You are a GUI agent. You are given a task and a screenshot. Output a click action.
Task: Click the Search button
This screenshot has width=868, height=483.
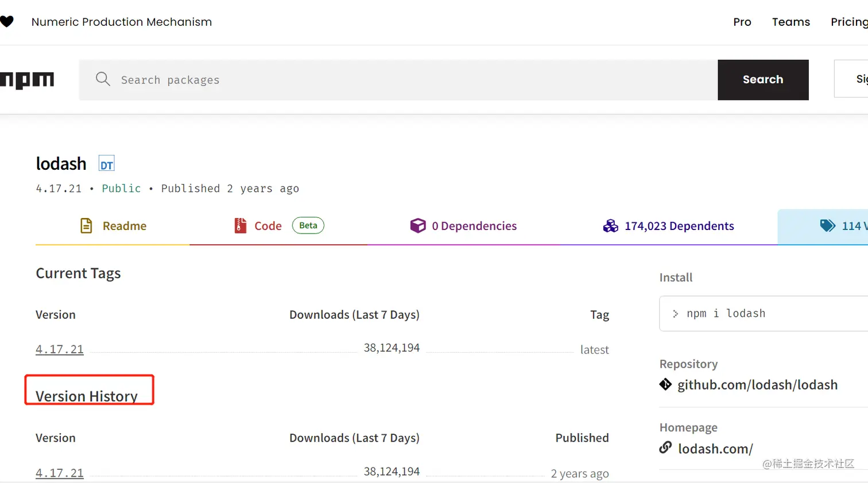coord(763,80)
